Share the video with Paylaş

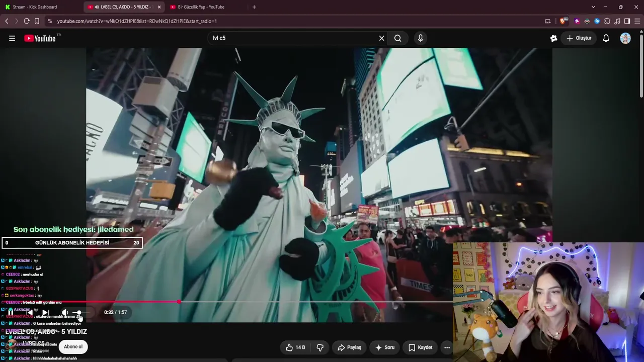(x=349, y=347)
